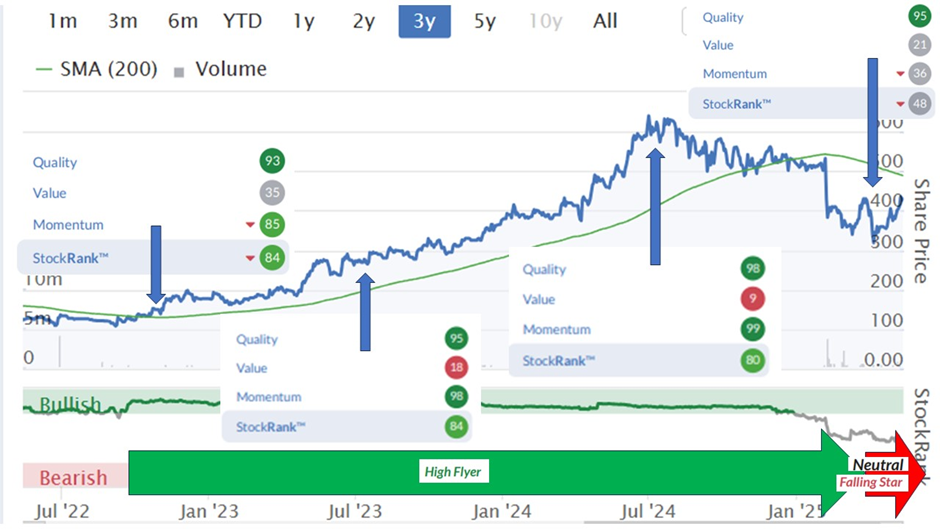The width and height of the screenshot is (940, 529).
Task: Select the 1m time range
Action: [x=62, y=21]
